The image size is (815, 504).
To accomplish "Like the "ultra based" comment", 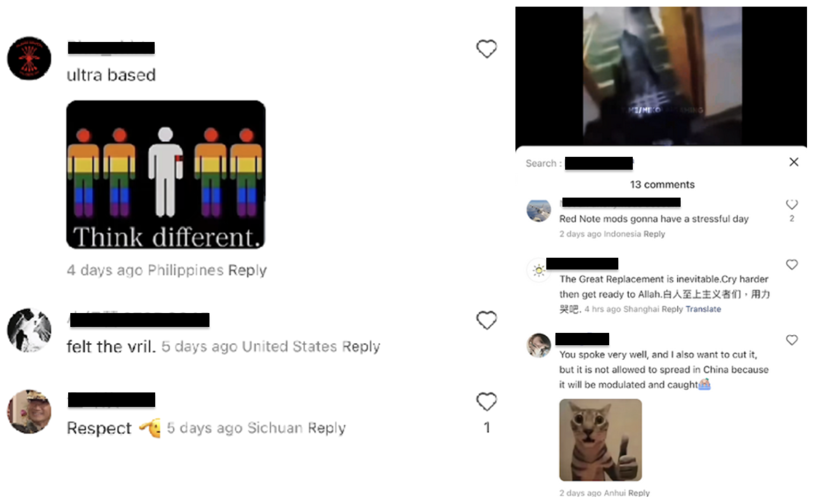I will click(x=486, y=49).
